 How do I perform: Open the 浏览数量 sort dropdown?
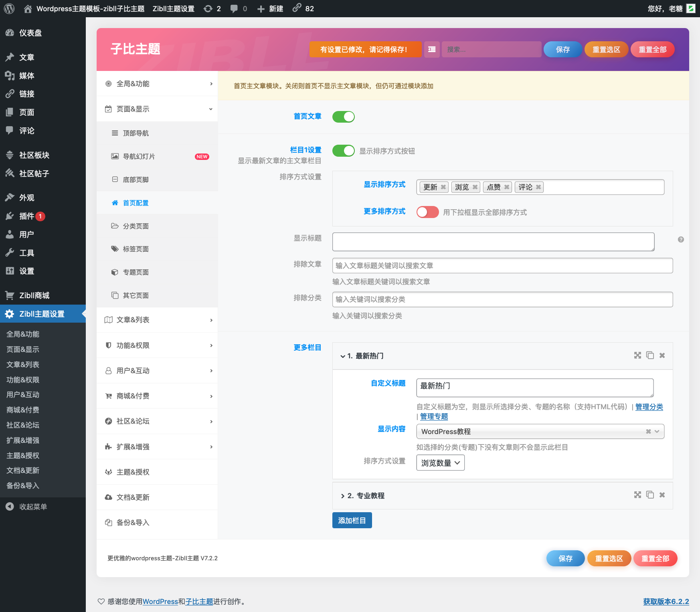click(x=440, y=463)
